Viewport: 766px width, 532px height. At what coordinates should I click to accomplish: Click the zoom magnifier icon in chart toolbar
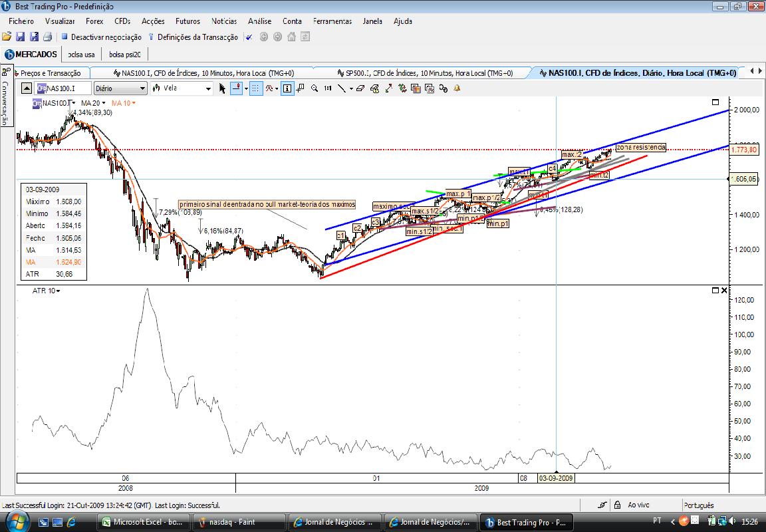(x=315, y=88)
